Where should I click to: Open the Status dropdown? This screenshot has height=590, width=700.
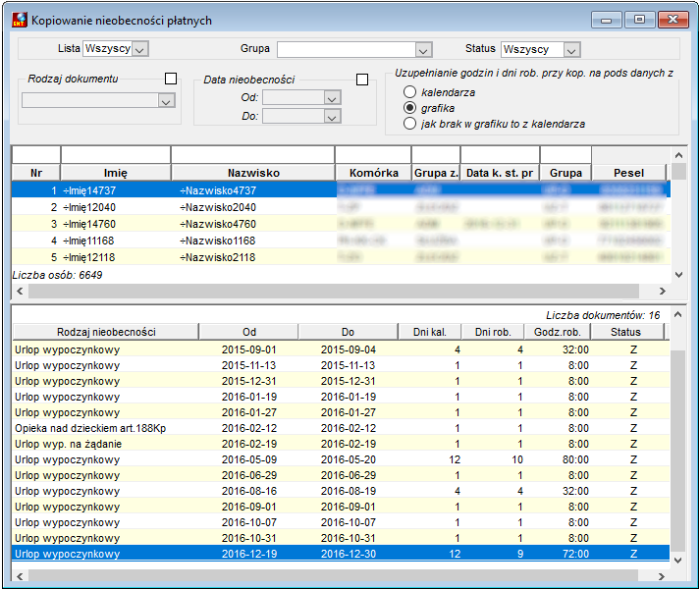[x=571, y=50]
